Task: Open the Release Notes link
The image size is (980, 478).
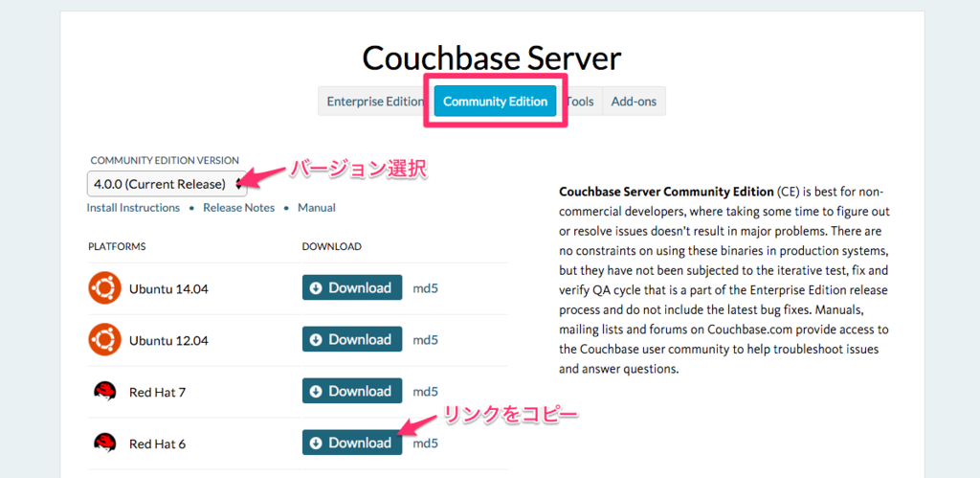Action: click(x=238, y=208)
